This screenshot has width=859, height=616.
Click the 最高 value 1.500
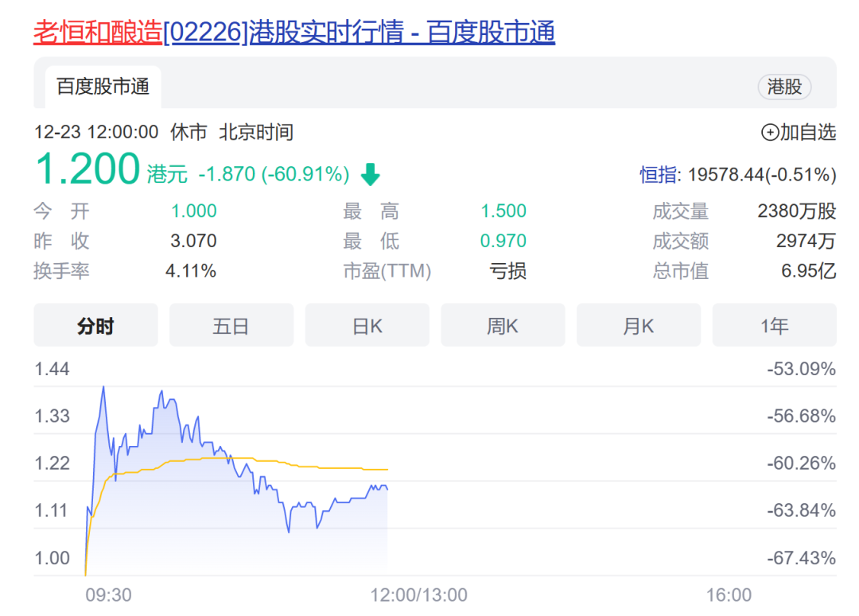[x=503, y=211]
